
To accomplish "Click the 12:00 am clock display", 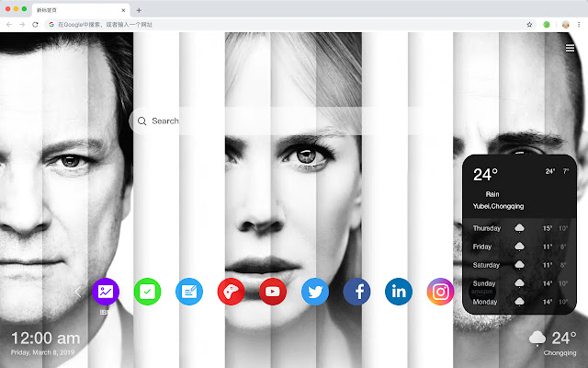I will pyautogui.click(x=45, y=339).
